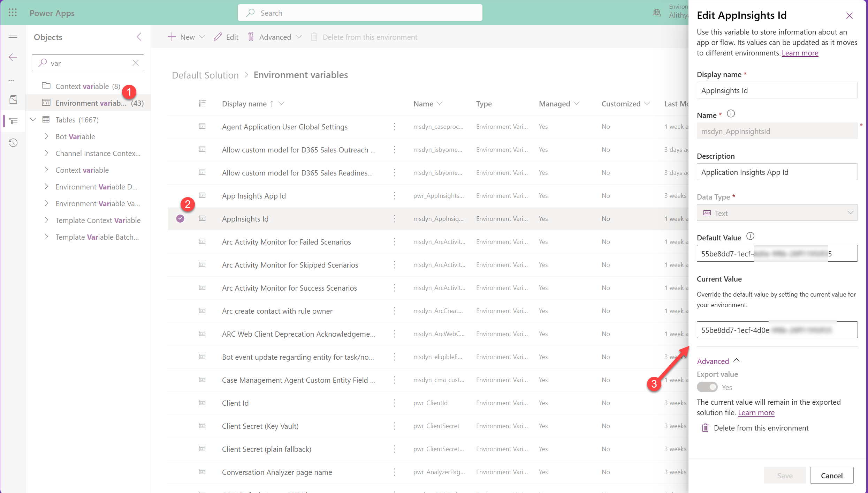868x493 pixels.
Task: Click trash icon for Delete from this environment in panel
Action: 705,428
